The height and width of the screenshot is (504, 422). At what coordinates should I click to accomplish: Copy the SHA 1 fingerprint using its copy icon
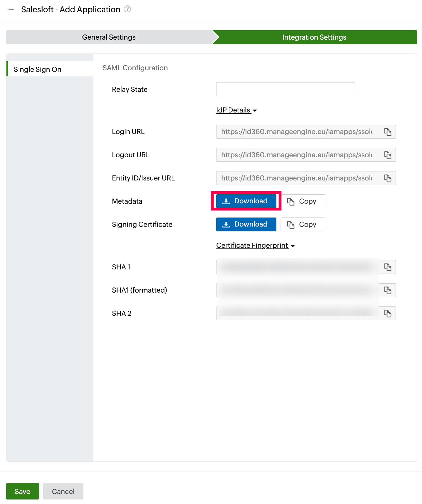pos(387,267)
